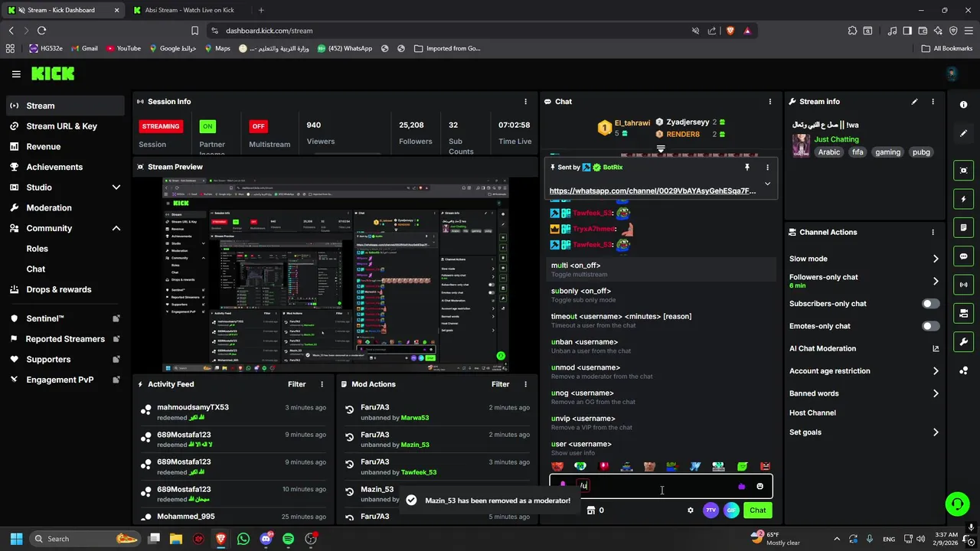
Task: Open Session Info panel options menu
Action: 525,101
